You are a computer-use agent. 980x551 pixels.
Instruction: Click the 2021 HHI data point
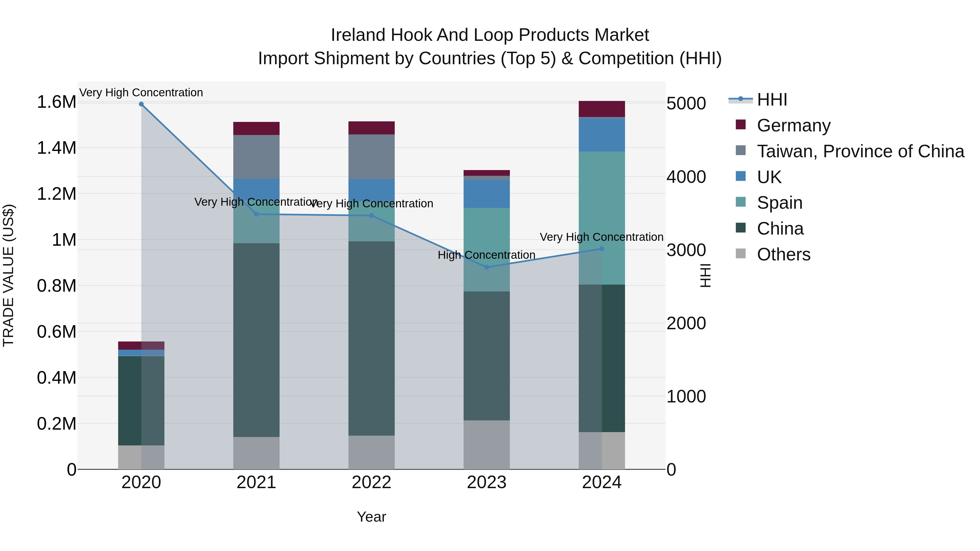(x=256, y=214)
